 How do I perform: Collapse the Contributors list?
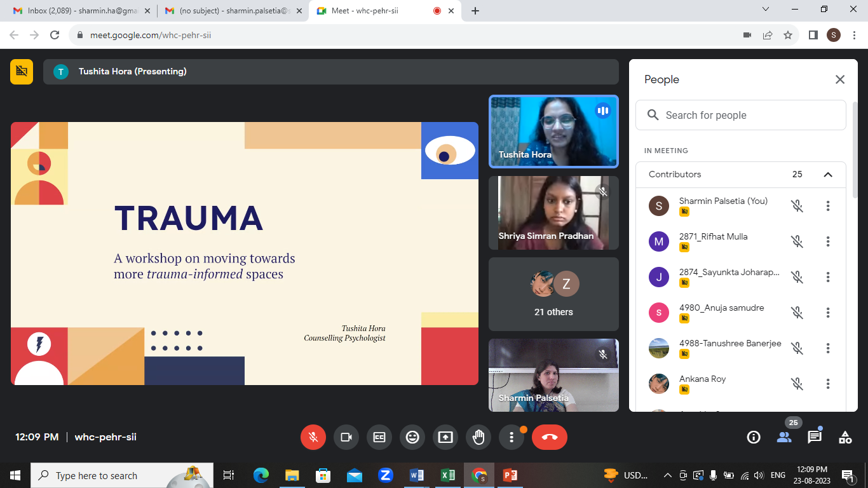click(x=827, y=175)
